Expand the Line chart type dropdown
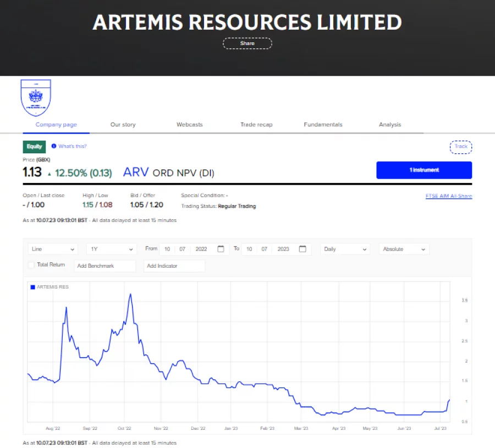The image size is (495, 448). click(53, 249)
